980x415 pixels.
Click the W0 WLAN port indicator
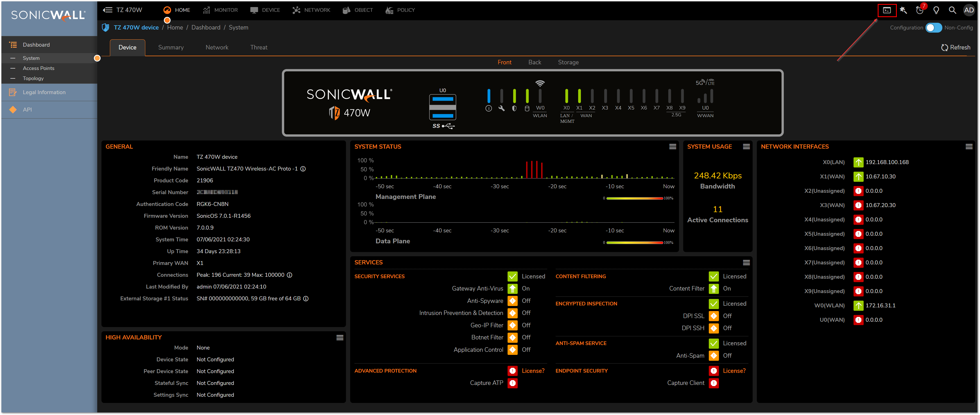click(x=540, y=96)
